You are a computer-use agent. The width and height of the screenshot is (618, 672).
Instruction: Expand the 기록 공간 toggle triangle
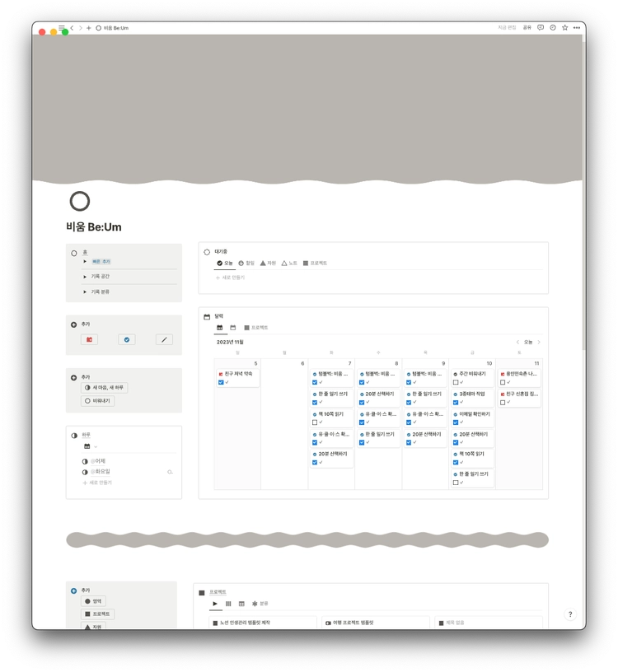(85, 277)
